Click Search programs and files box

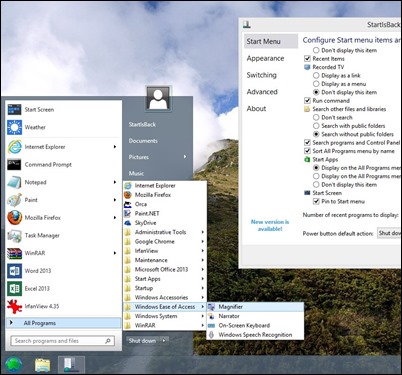pos(63,341)
